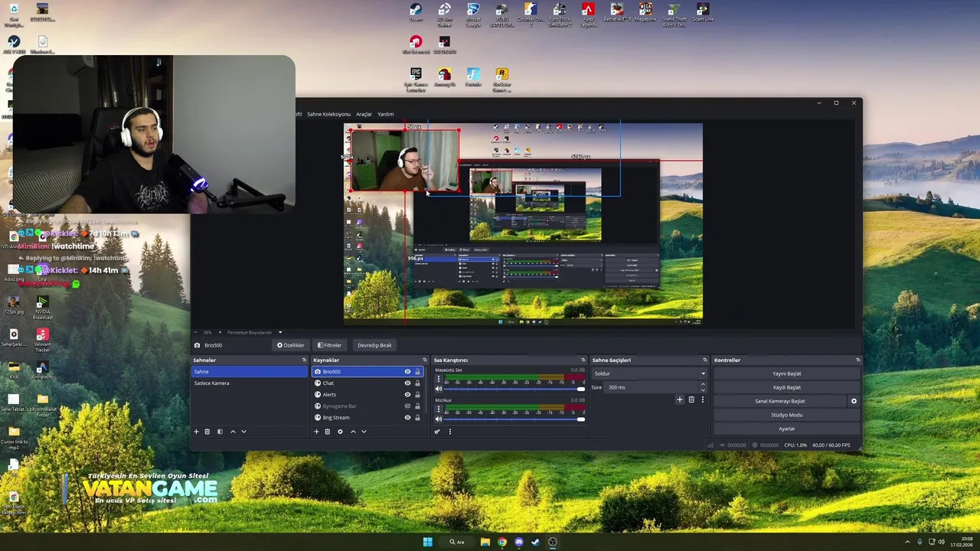The width and height of the screenshot is (980, 551).
Task: Move the scene up with the arrow
Action: click(x=233, y=432)
